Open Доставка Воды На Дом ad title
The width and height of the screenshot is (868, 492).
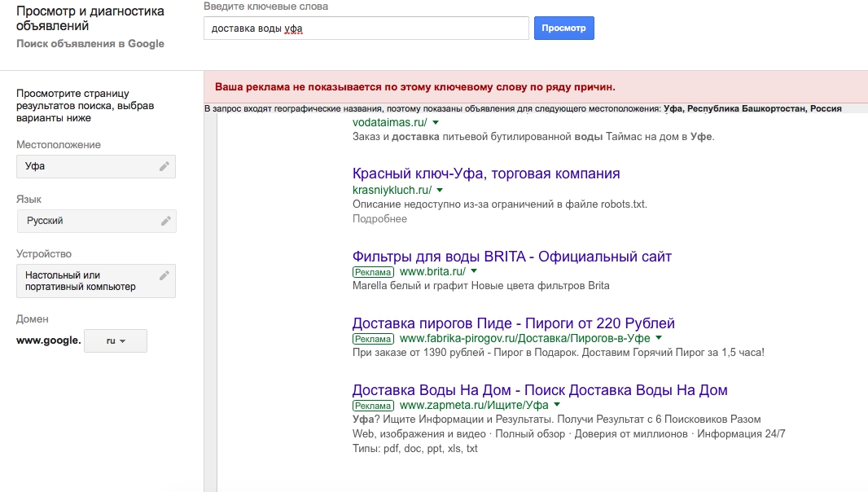[540, 390]
